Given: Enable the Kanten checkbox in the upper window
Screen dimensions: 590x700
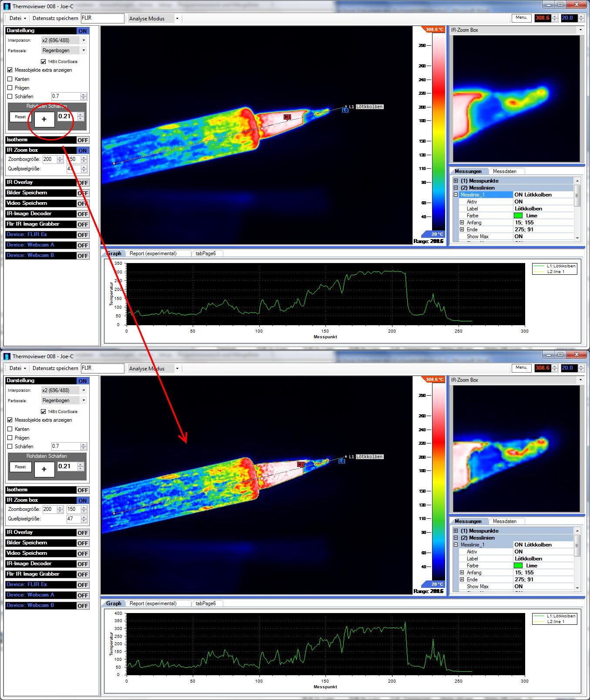Looking at the screenshot, I should [10, 79].
